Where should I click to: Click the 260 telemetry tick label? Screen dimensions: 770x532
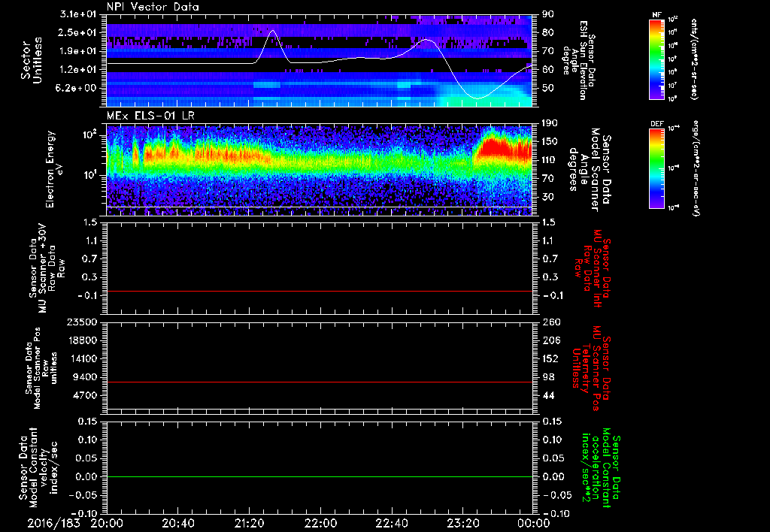(x=550, y=322)
